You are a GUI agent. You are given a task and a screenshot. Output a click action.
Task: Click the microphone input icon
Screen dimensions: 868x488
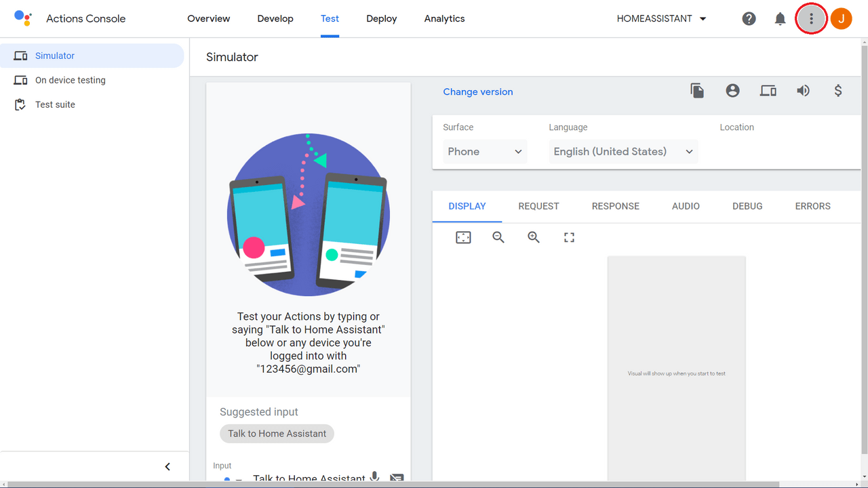(x=374, y=478)
